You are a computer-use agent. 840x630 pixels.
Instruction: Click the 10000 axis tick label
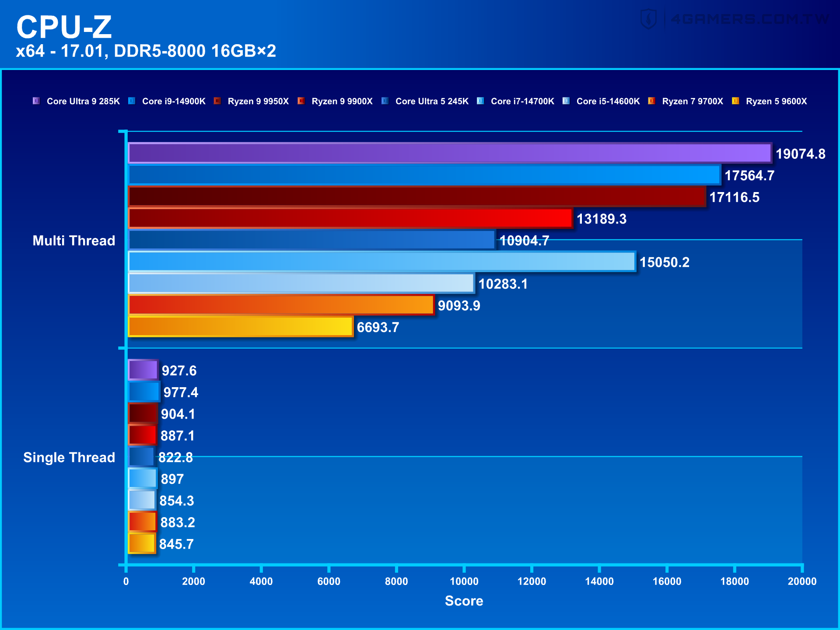(x=464, y=581)
